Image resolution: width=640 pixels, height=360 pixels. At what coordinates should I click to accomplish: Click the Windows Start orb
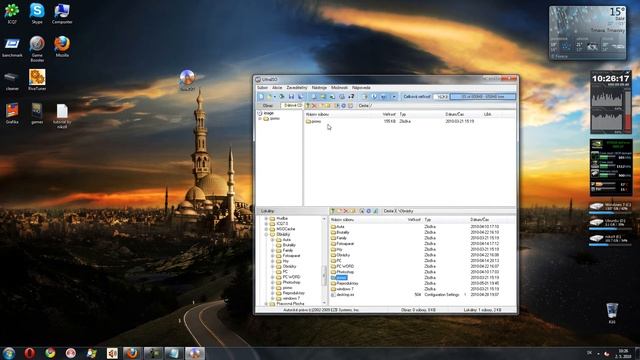9,353
